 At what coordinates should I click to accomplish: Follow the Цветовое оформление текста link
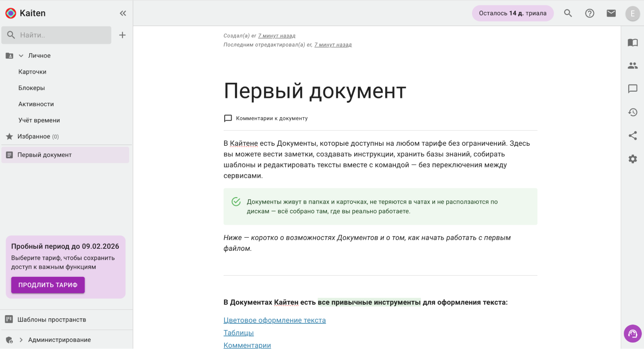point(275,320)
